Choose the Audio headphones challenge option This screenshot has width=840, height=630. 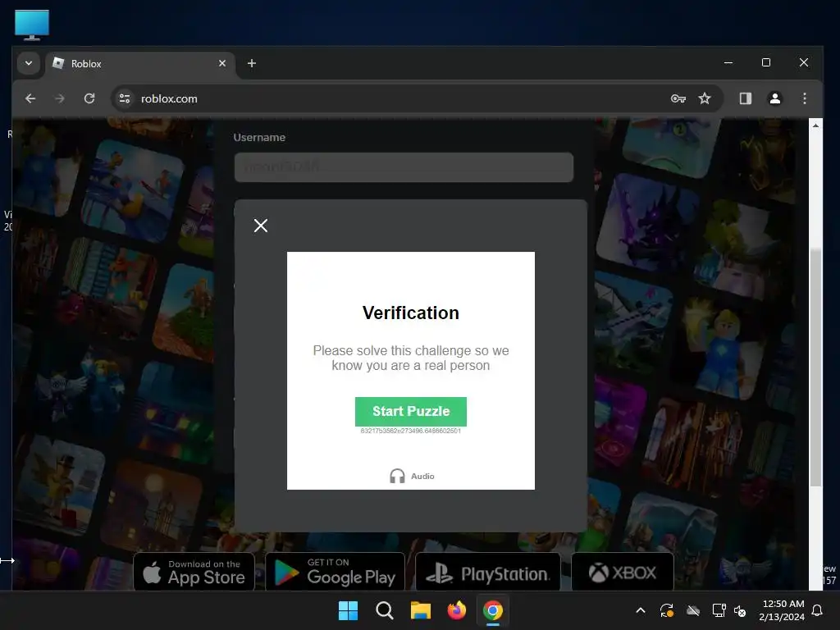click(x=412, y=477)
